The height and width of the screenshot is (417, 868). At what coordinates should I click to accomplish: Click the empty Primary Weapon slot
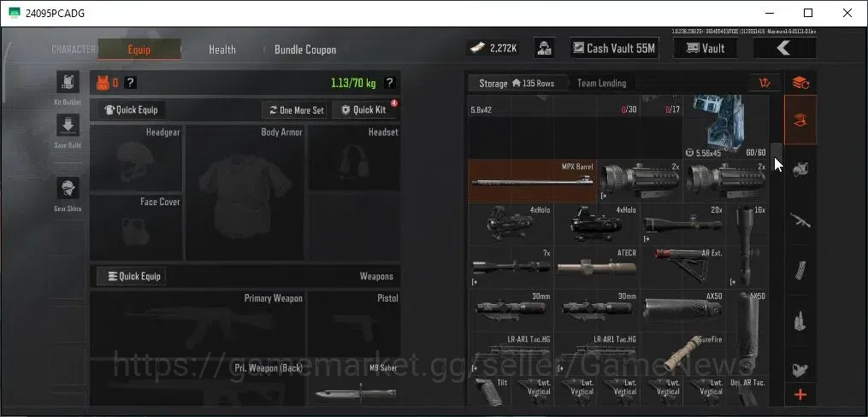(197, 324)
